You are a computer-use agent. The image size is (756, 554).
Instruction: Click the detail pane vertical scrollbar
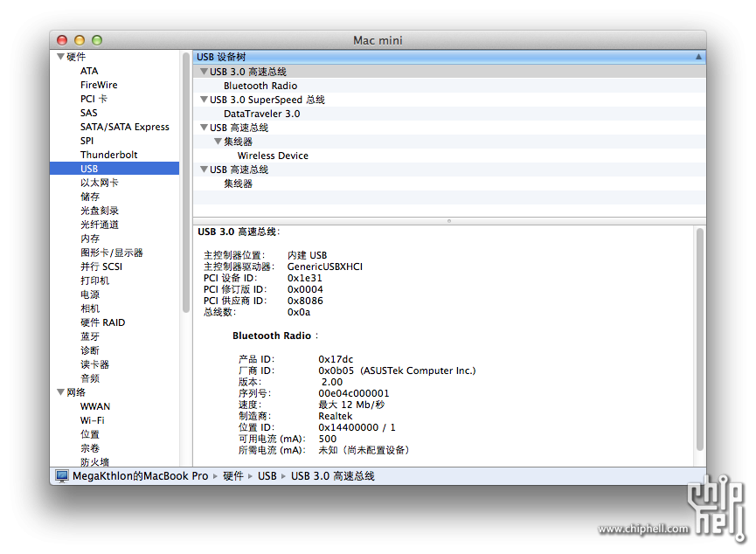click(x=700, y=339)
